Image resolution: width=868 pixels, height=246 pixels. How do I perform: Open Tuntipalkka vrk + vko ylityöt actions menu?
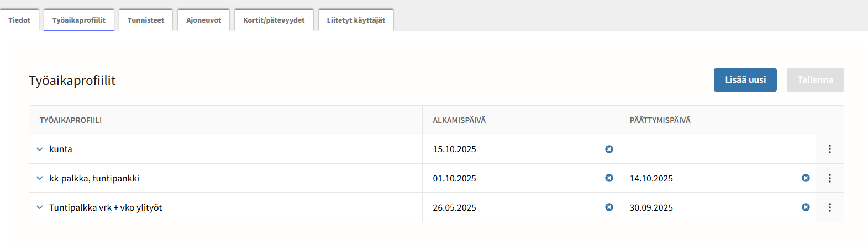coord(829,207)
